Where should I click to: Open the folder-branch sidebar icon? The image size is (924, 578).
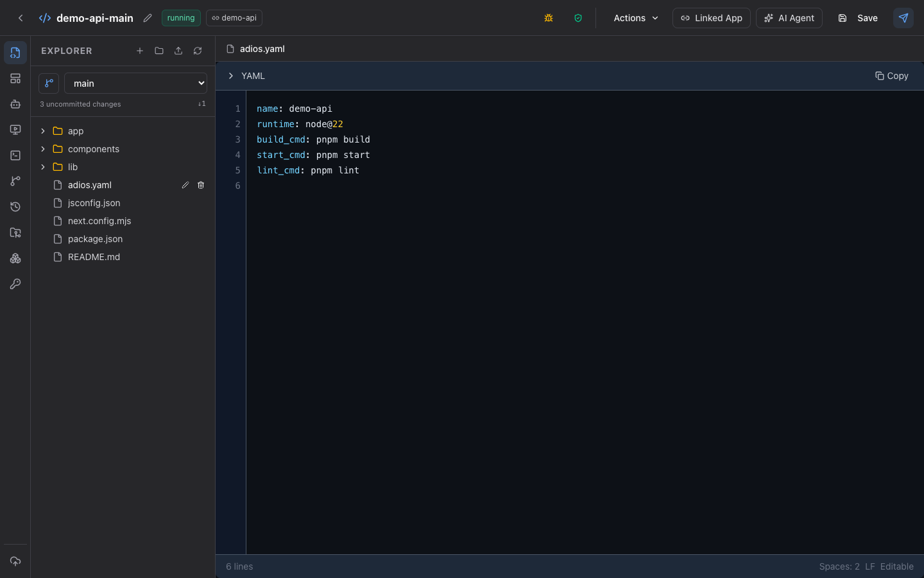pyautogui.click(x=15, y=232)
